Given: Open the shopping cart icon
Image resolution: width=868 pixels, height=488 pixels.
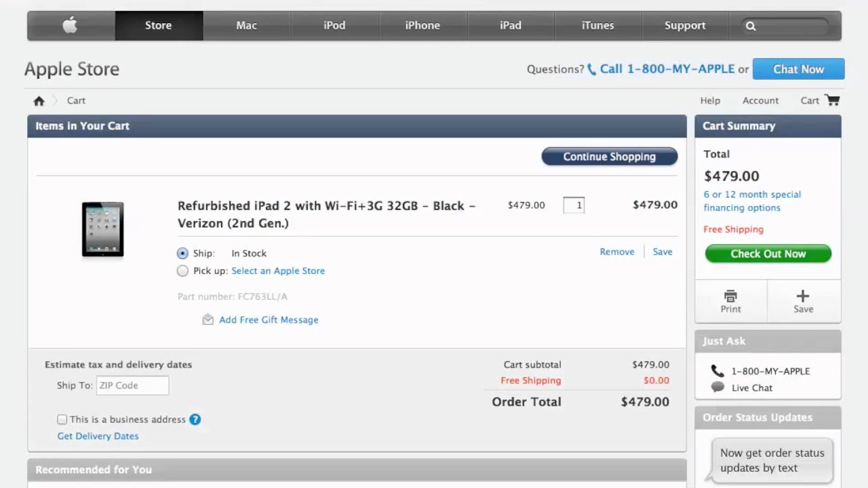Looking at the screenshot, I should click(833, 100).
